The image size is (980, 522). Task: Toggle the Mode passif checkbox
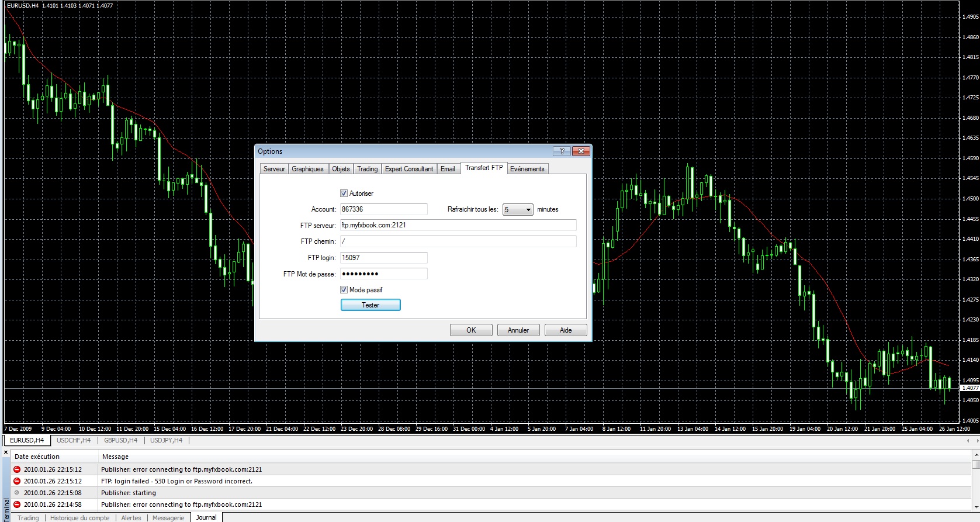pos(344,290)
